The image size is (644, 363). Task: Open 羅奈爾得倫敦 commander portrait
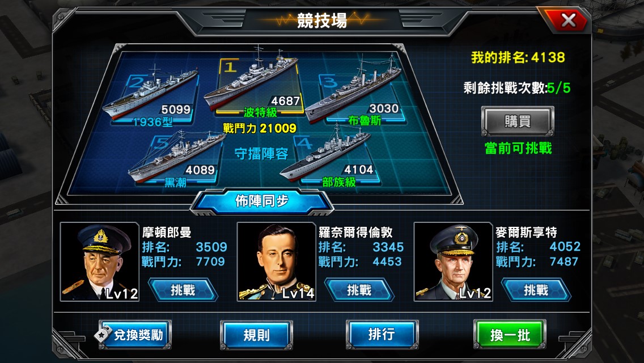click(x=277, y=262)
